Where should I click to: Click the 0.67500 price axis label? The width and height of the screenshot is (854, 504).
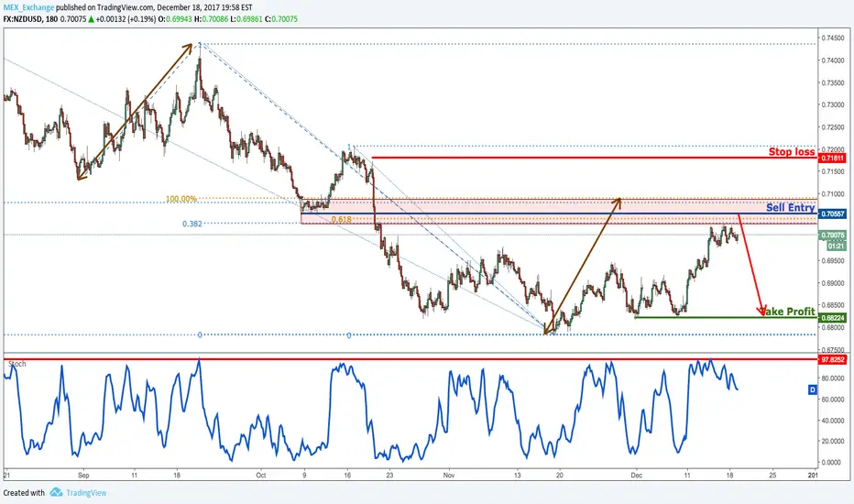[x=833, y=350]
